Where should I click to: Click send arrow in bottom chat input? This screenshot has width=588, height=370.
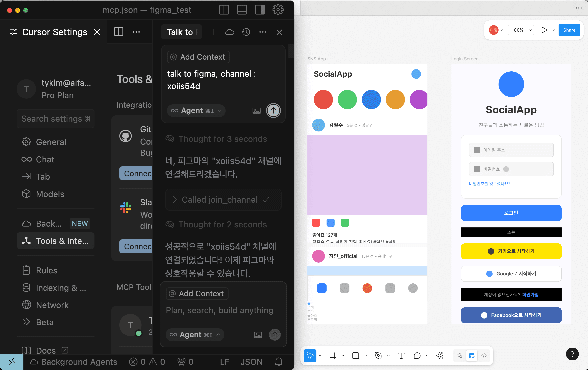pos(275,335)
